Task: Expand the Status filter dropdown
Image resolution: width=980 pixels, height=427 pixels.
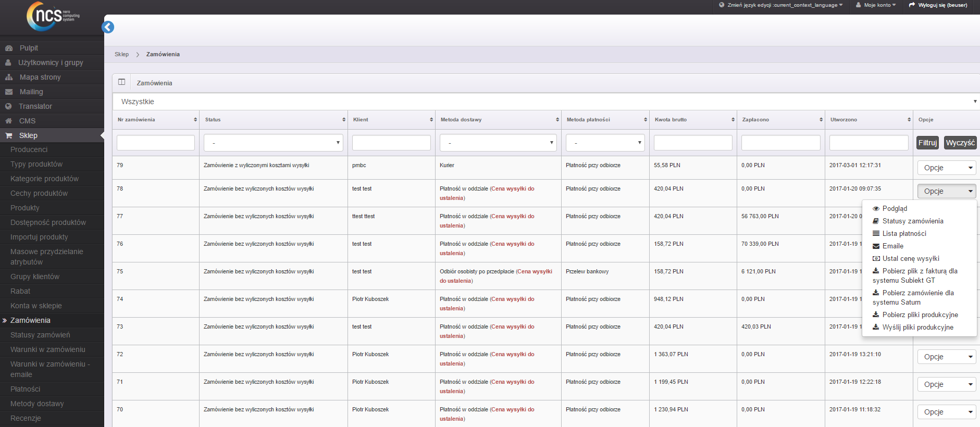Action: click(273, 143)
